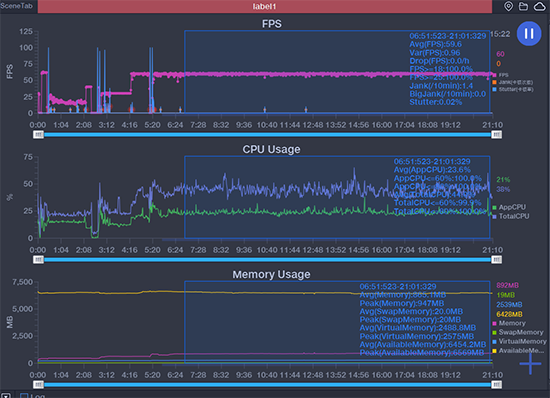Click the FPS chart title
The width and height of the screenshot is (550, 398).
tap(271, 24)
